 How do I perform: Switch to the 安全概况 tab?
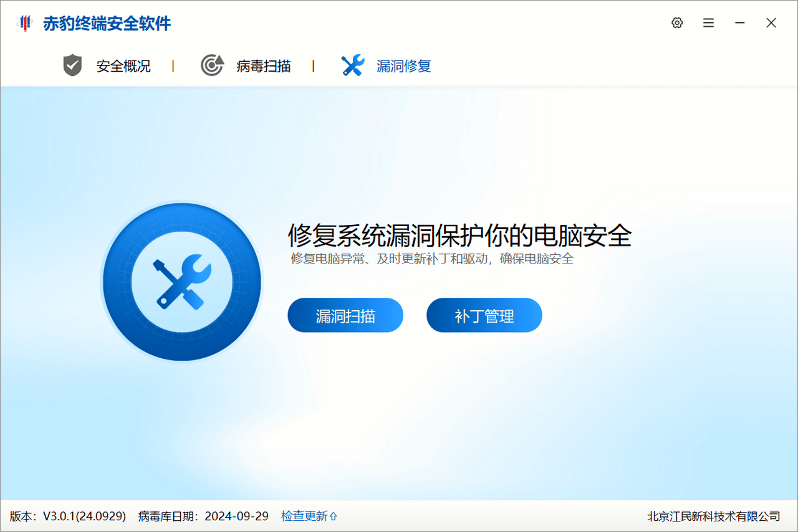[x=122, y=66]
